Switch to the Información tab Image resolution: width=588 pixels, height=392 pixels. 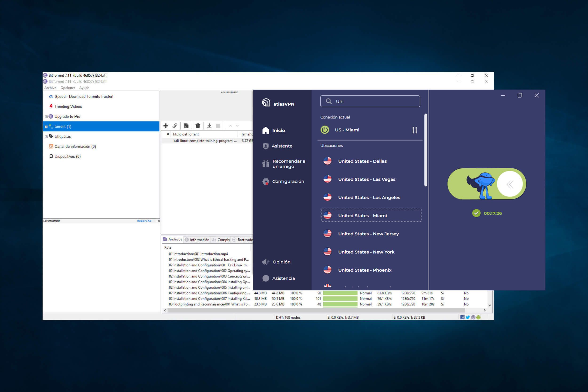tap(197, 240)
